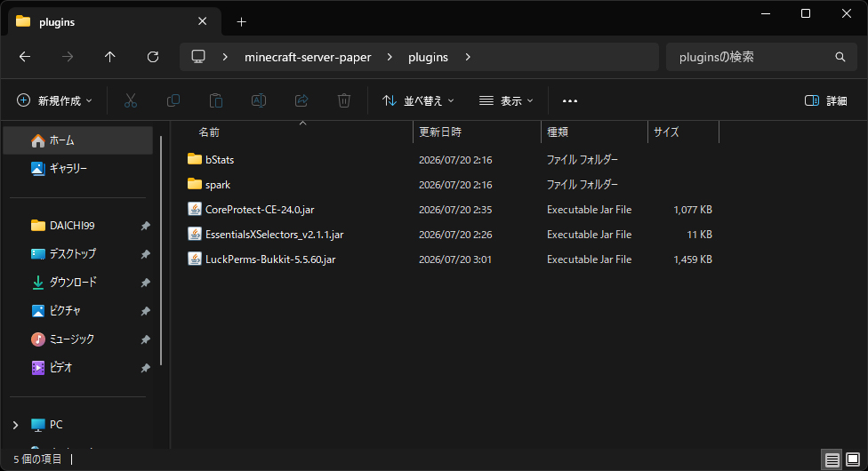
Task: Open the more options ellipsis menu
Action: pyautogui.click(x=569, y=100)
